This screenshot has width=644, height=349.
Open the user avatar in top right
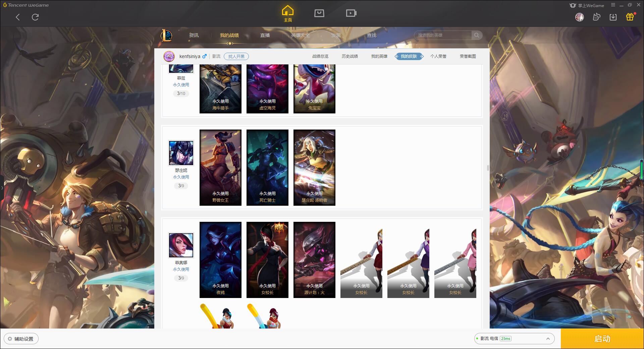coord(579,17)
